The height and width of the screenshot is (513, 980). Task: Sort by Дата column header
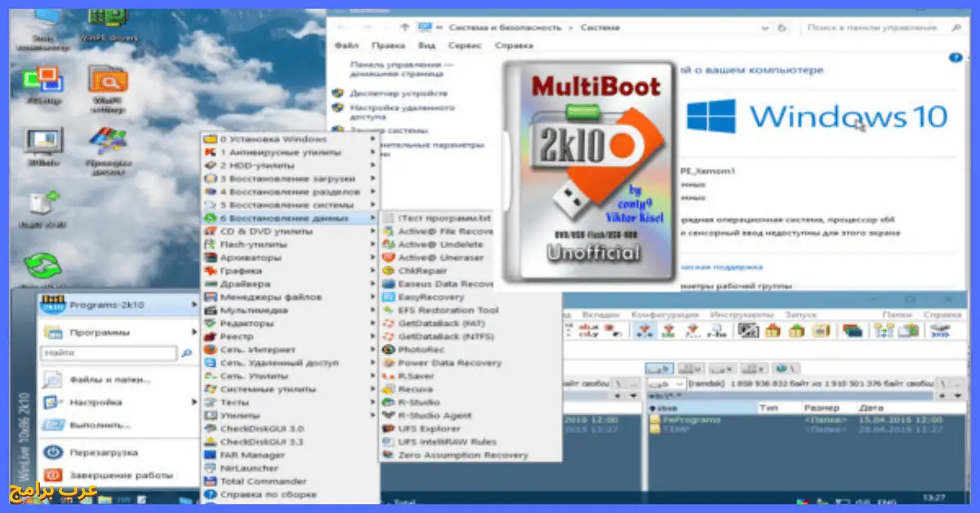point(871,406)
